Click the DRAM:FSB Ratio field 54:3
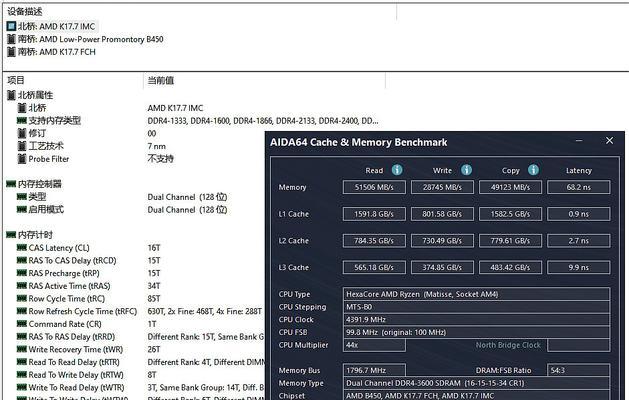This screenshot has height=400, width=629. click(x=578, y=370)
